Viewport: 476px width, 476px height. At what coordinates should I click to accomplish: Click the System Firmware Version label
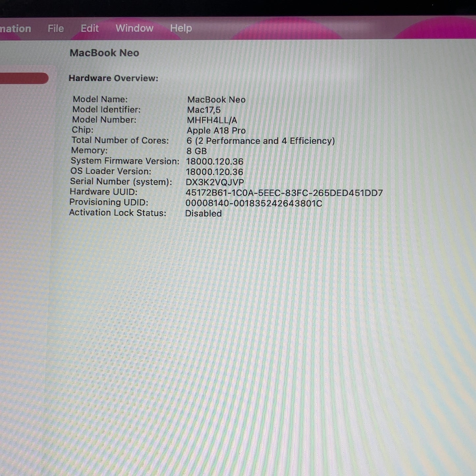(x=125, y=161)
